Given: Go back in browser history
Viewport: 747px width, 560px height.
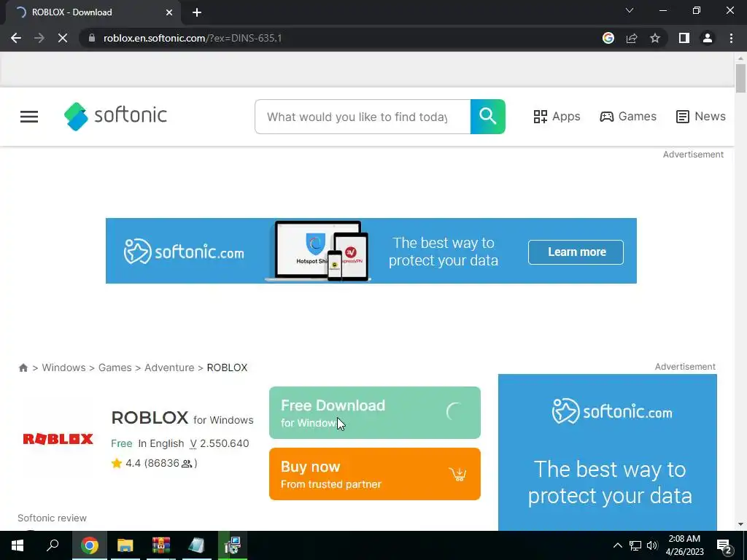Looking at the screenshot, I should click(x=16, y=38).
